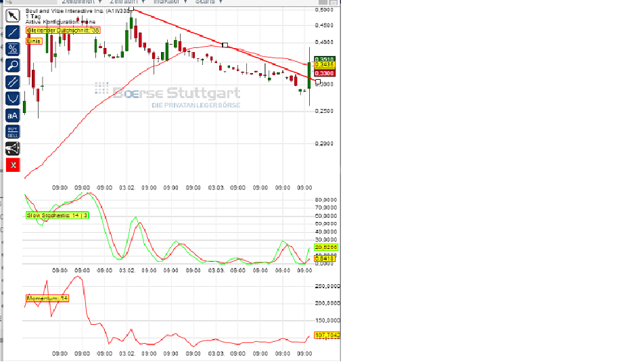Select the parallel channel lines tool
The width and height of the screenshot is (644, 364).
pyautogui.click(x=13, y=82)
